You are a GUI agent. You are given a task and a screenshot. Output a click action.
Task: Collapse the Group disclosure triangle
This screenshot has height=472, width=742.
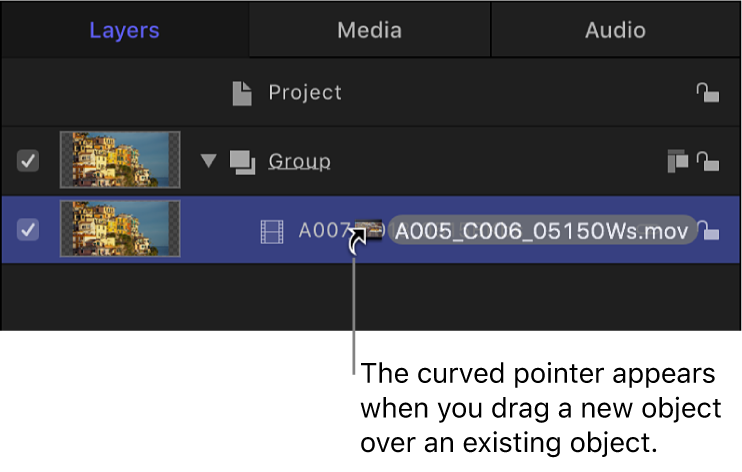[x=208, y=160]
